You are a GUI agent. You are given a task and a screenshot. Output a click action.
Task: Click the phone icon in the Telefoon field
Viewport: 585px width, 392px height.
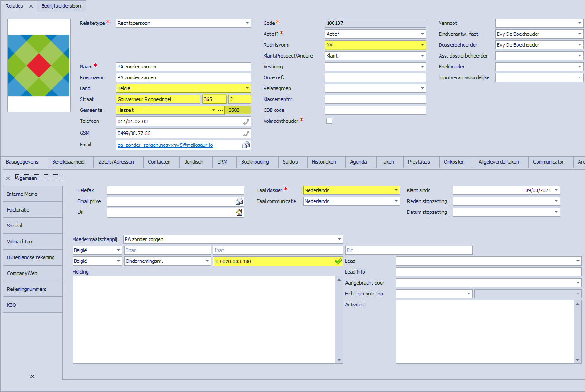246,121
